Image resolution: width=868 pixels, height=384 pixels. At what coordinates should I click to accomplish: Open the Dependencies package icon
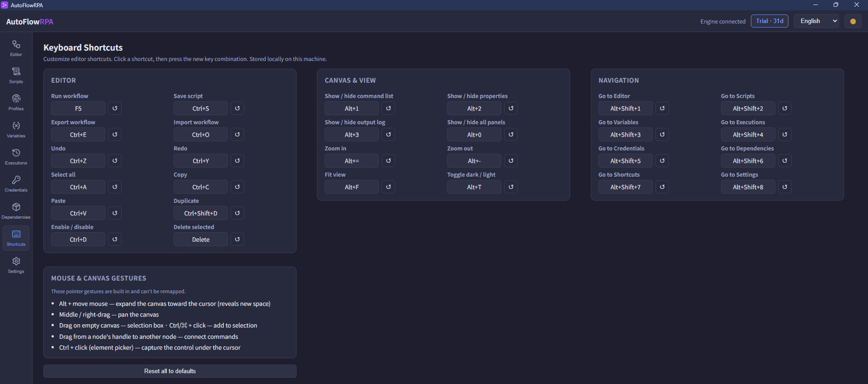pyautogui.click(x=16, y=211)
